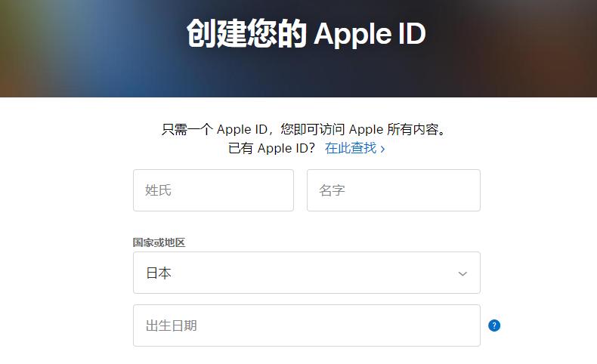The image size is (597, 364).
Task: Open the country selector showing 日本
Action: click(307, 273)
